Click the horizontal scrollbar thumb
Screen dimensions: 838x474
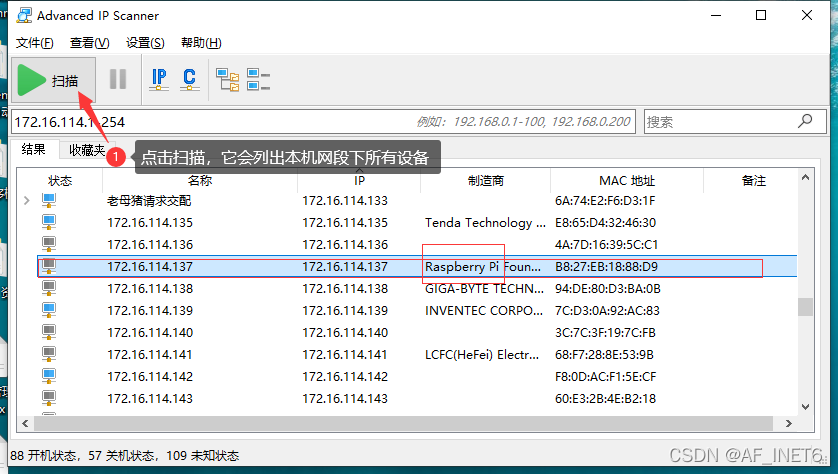pos(404,423)
